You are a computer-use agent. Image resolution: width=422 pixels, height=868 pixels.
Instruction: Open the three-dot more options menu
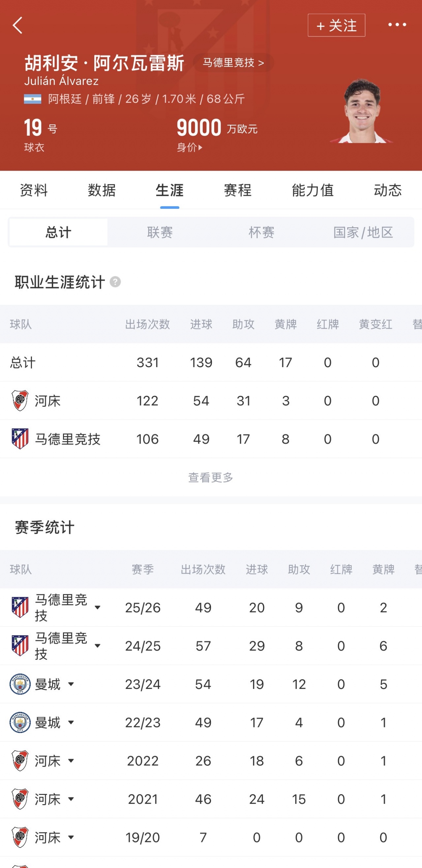397,25
